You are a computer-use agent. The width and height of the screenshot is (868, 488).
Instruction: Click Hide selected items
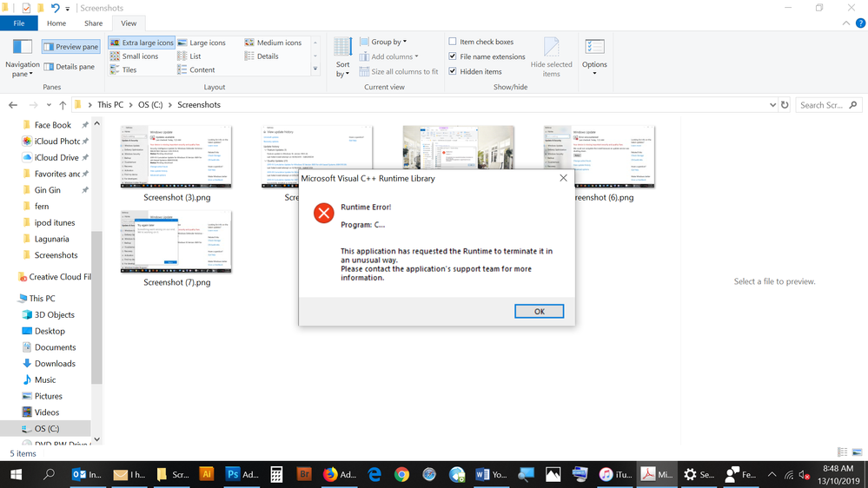click(x=552, y=57)
